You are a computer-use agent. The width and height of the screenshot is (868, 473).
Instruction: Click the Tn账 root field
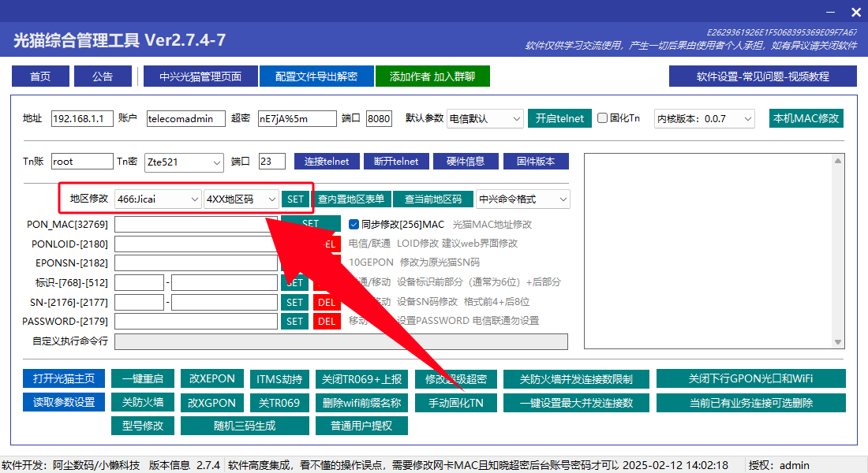[82, 162]
